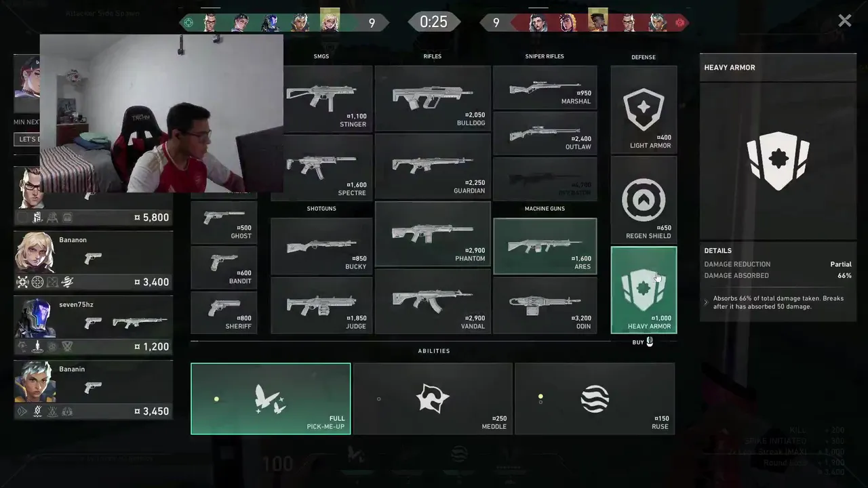Click the SMGS category header
Viewport: 868px width, 488px height.
pos(321,56)
